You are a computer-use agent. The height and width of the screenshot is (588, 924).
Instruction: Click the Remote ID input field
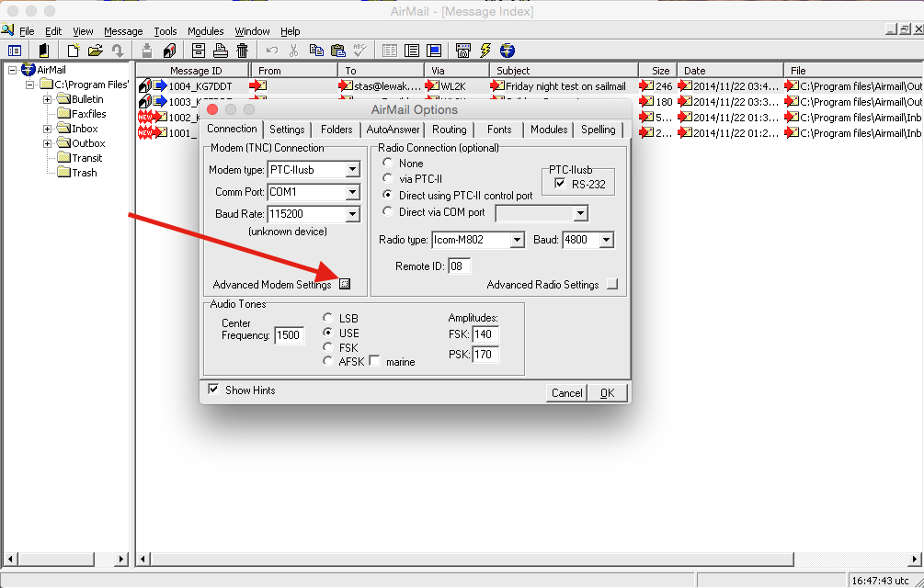pyautogui.click(x=459, y=266)
